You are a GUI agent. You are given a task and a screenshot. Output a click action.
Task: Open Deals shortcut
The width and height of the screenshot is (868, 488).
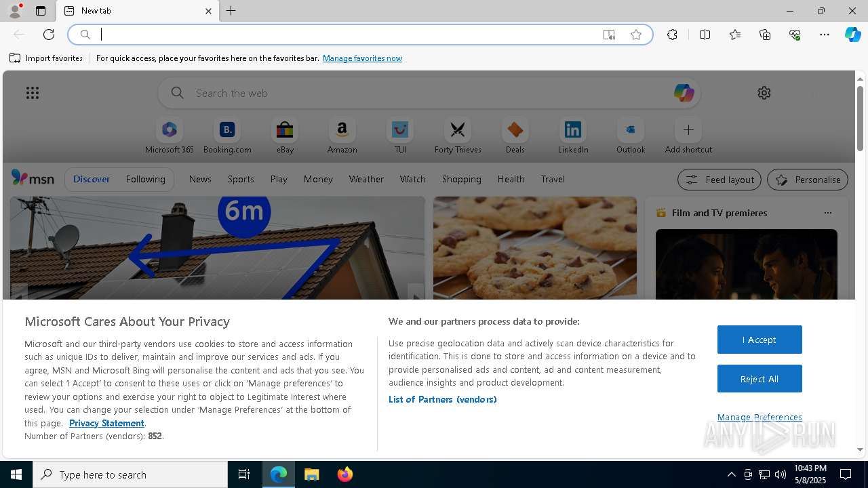(515, 136)
